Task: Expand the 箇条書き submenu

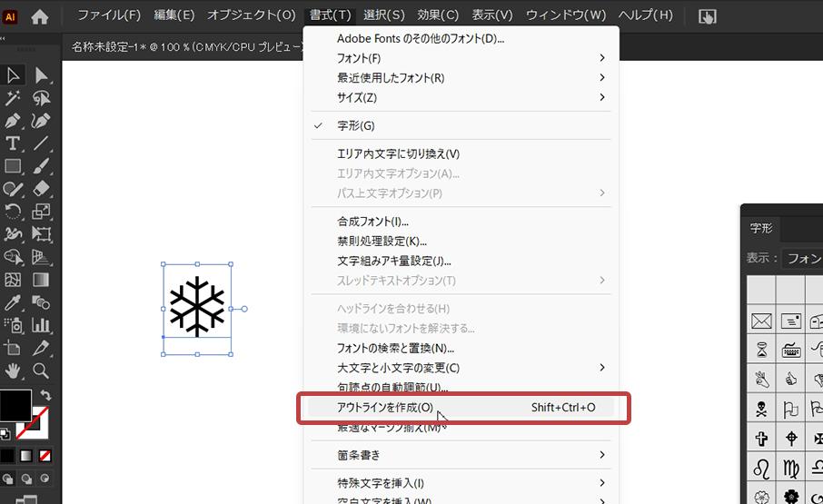Action: coord(461,455)
